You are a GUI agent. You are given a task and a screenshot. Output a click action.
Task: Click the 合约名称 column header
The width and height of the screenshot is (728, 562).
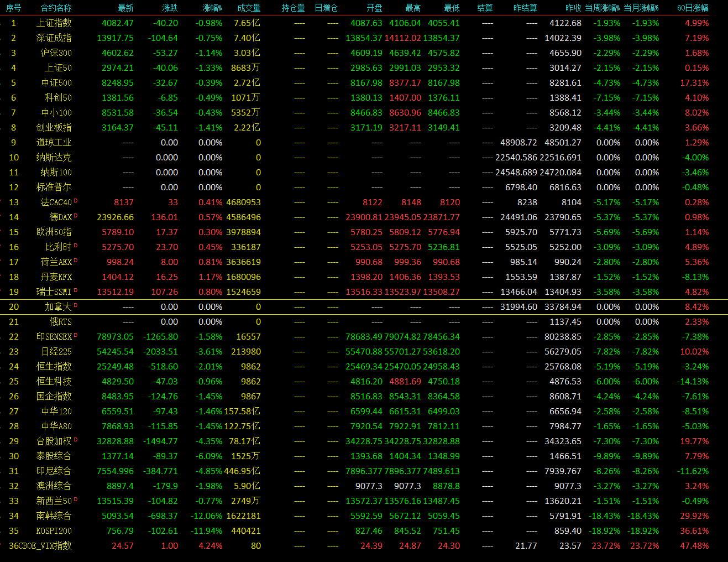tap(56, 8)
